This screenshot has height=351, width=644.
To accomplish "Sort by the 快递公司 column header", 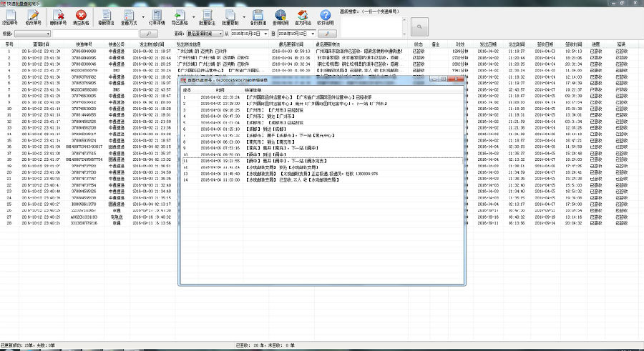I will coord(116,44).
